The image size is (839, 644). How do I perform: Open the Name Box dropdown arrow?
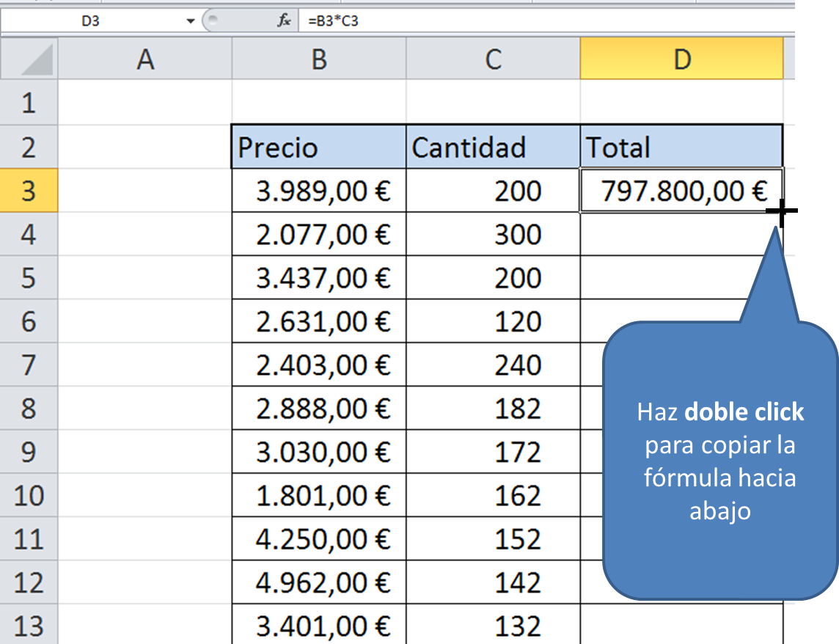click(191, 21)
